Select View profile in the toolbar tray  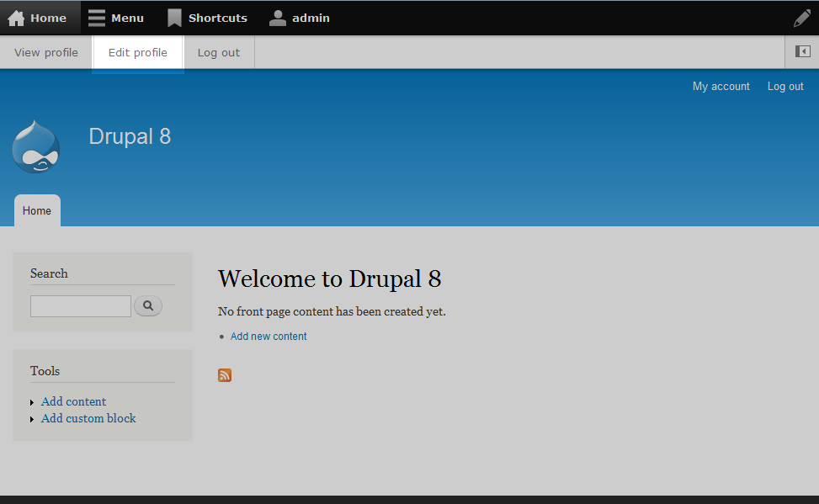[46, 52]
